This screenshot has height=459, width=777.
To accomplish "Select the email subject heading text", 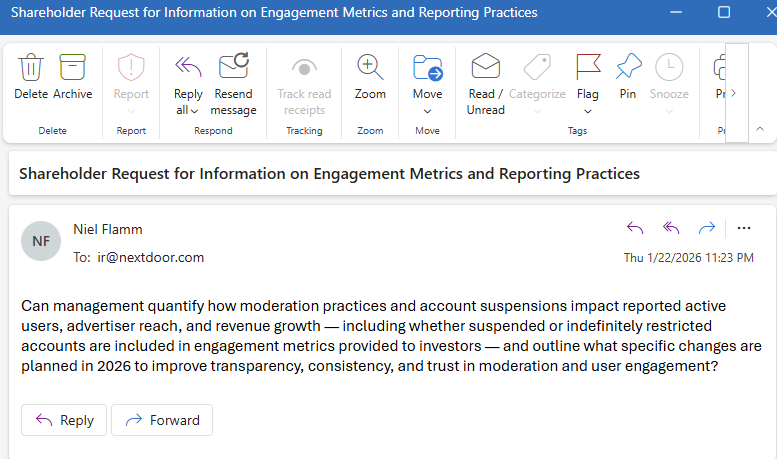I will click(330, 174).
